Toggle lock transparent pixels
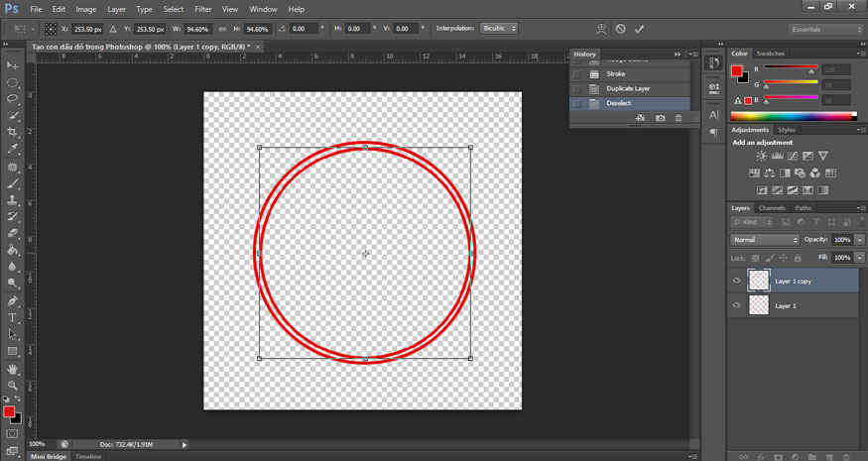This screenshot has width=868, height=461. (755, 258)
